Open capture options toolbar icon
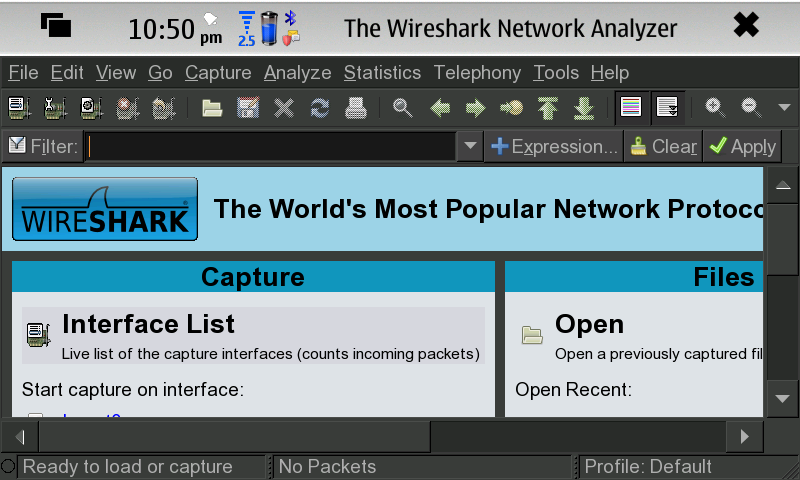 pyautogui.click(x=55, y=108)
